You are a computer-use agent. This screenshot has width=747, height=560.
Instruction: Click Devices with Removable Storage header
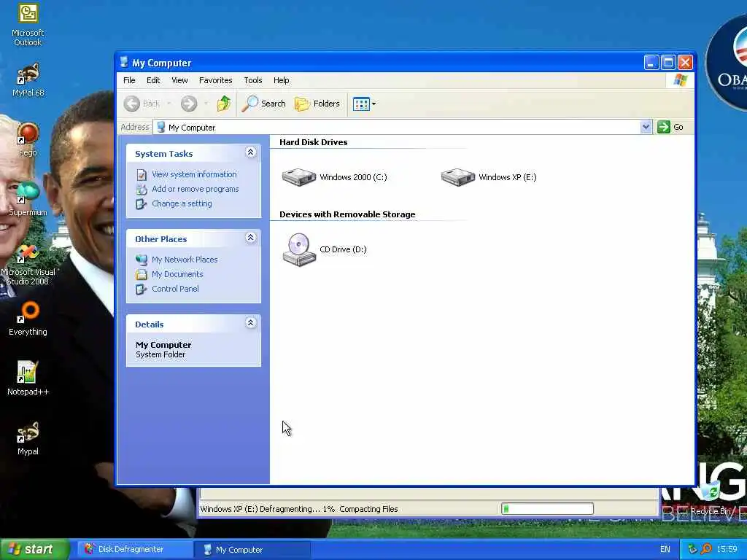coord(347,214)
